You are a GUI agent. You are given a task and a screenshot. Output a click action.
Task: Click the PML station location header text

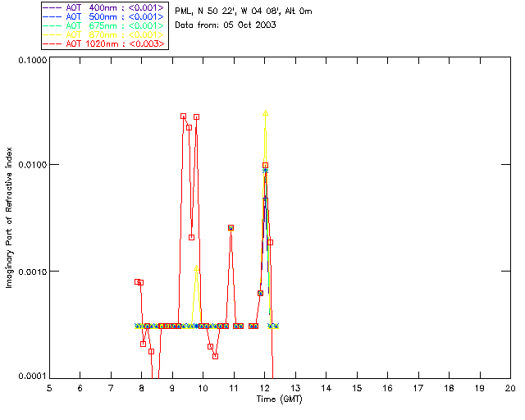[244, 11]
